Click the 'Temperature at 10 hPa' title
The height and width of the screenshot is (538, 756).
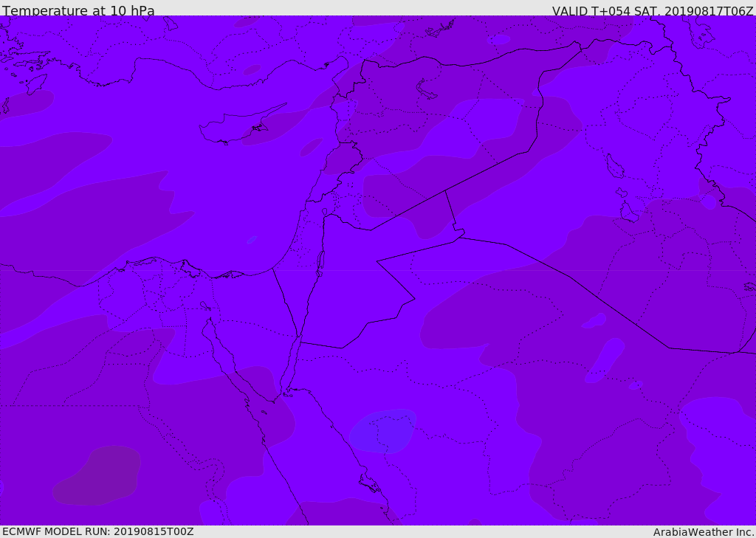(x=78, y=10)
